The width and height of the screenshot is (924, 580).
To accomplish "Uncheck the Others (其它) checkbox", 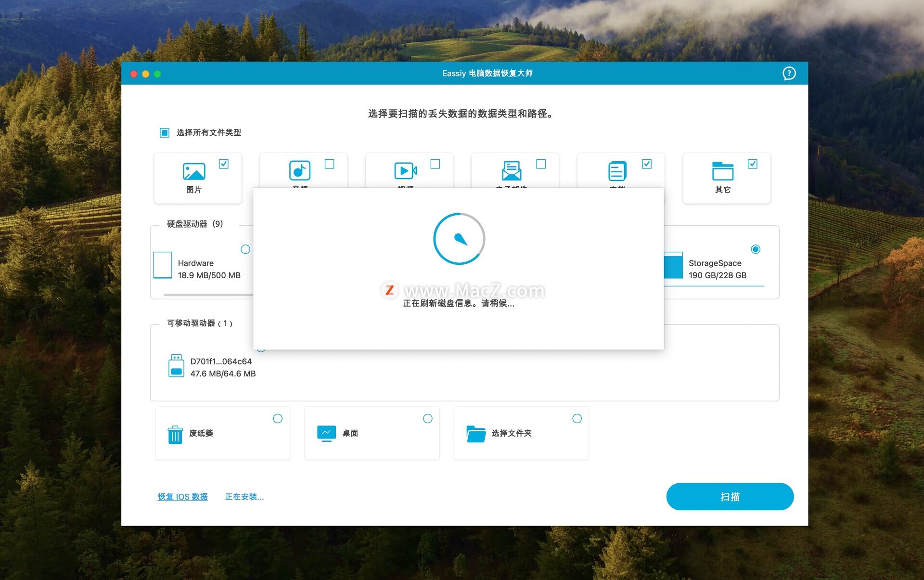I will [753, 164].
